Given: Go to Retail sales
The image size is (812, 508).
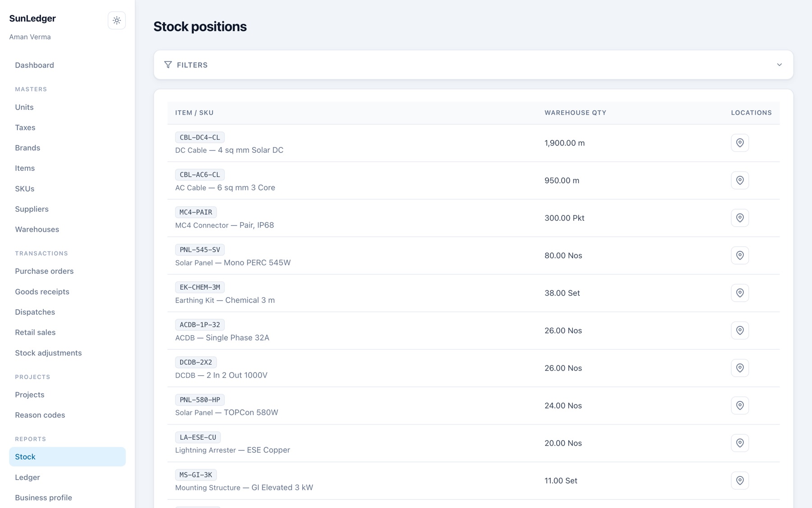Looking at the screenshot, I should (67, 332).
